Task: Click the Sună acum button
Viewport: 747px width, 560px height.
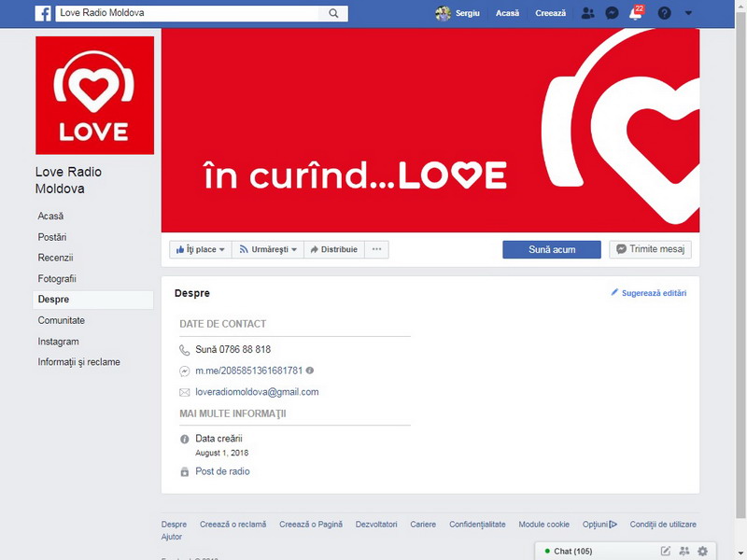Action: coord(552,249)
